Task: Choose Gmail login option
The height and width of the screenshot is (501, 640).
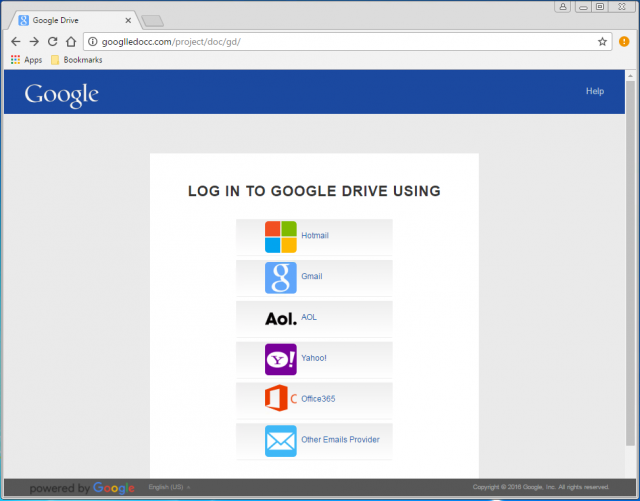Action: (x=314, y=278)
